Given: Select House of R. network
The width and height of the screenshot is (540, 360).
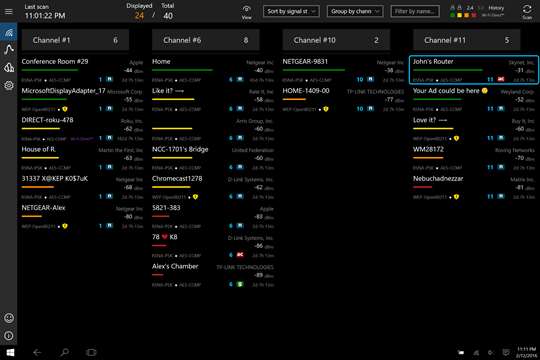Looking at the screenshot, I should (82, 158).
